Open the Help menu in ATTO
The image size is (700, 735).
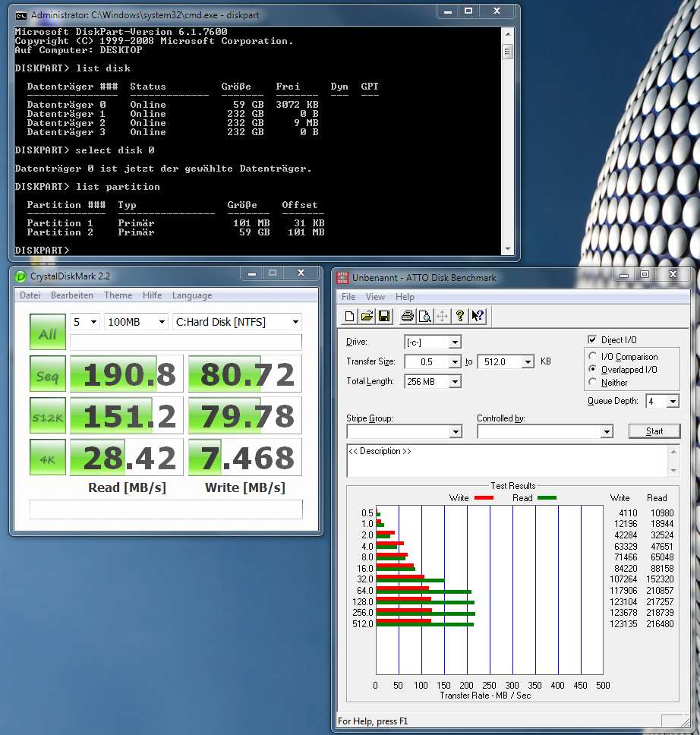coord(405,297)
